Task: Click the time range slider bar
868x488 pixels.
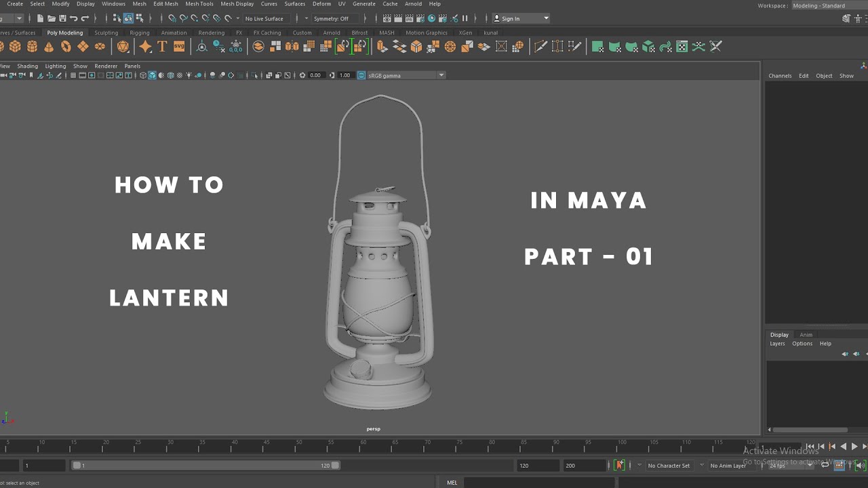Action: [206, 466]
